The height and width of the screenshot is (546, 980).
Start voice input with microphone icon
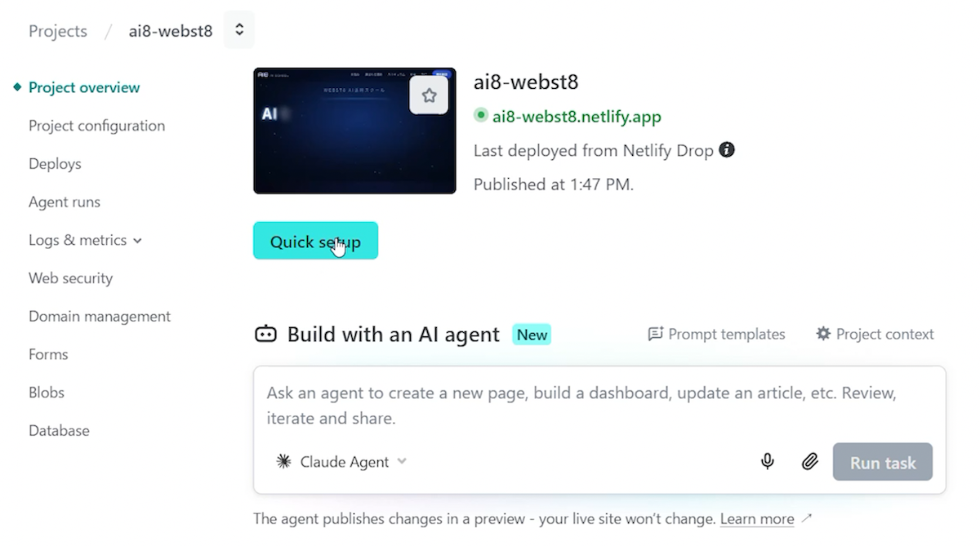pos(768,462)
